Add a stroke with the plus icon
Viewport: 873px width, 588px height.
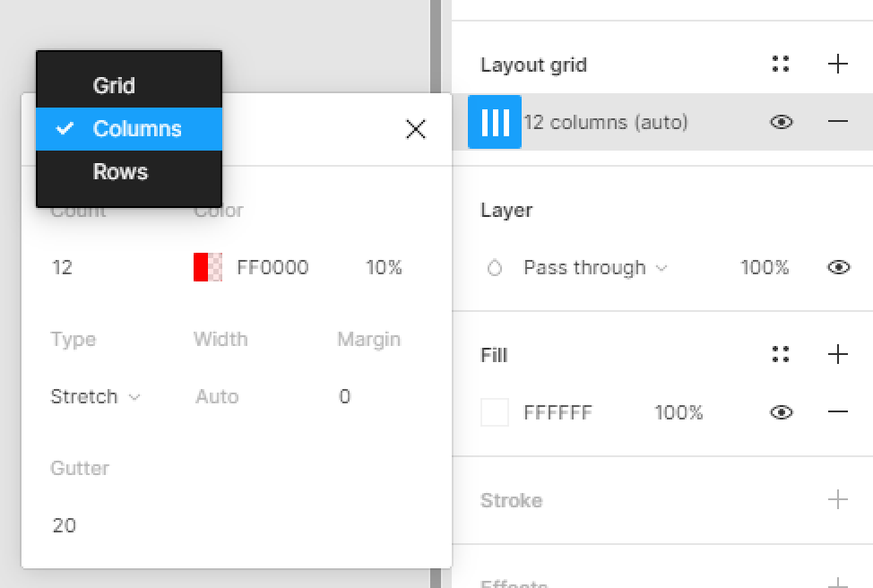[x=837, y=499]
